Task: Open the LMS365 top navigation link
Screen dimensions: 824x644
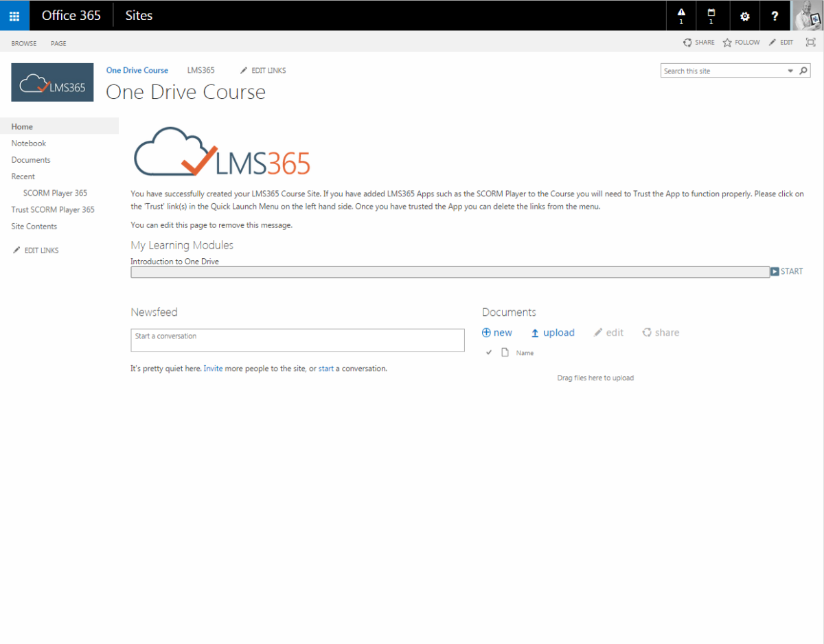Action: pos(201,71)
